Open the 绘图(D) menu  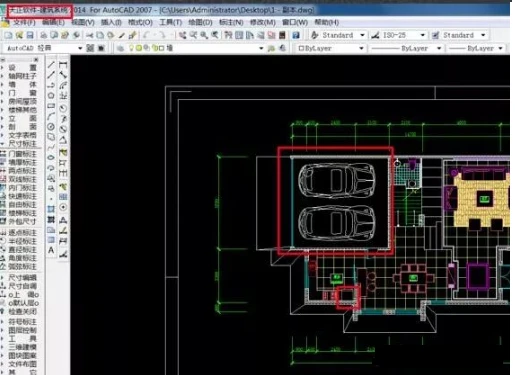click(x=200, y=22)
